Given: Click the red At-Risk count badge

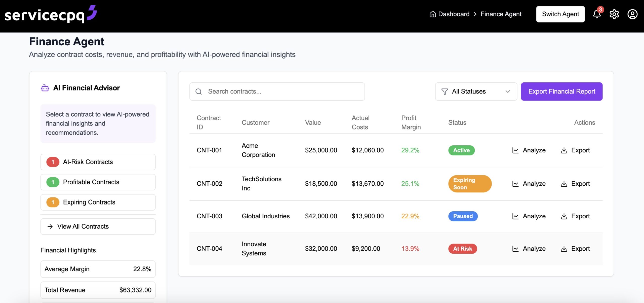Looking at the screenshot, I should [53, 162].
